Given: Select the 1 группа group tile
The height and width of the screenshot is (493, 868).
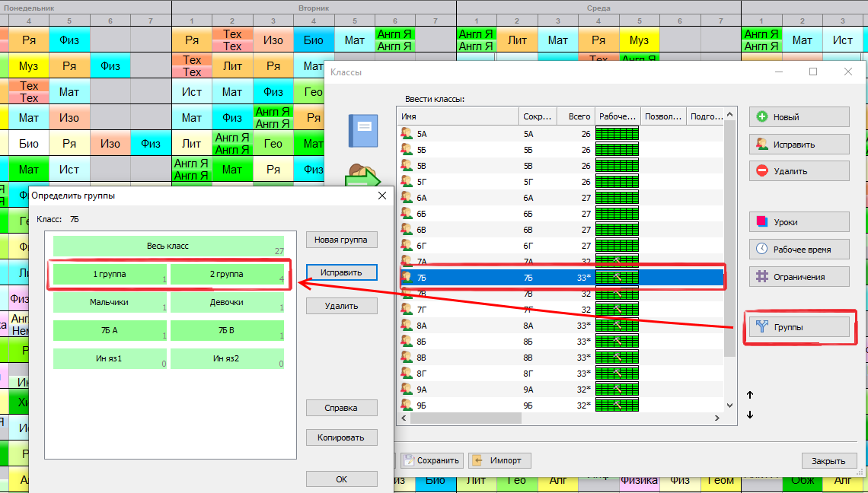Looking at the screenshot, I should click(110, 274).
